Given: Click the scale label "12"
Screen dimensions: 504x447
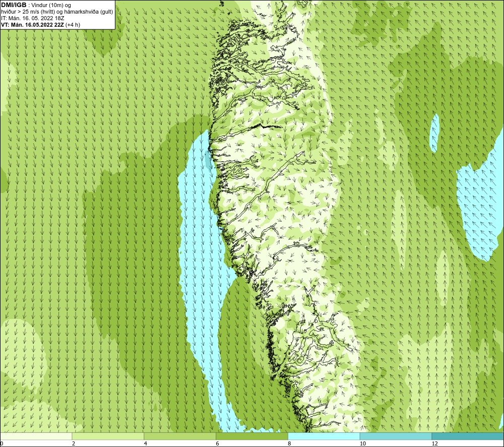Looking at the screenshot, I should click(x=435, y=444).
